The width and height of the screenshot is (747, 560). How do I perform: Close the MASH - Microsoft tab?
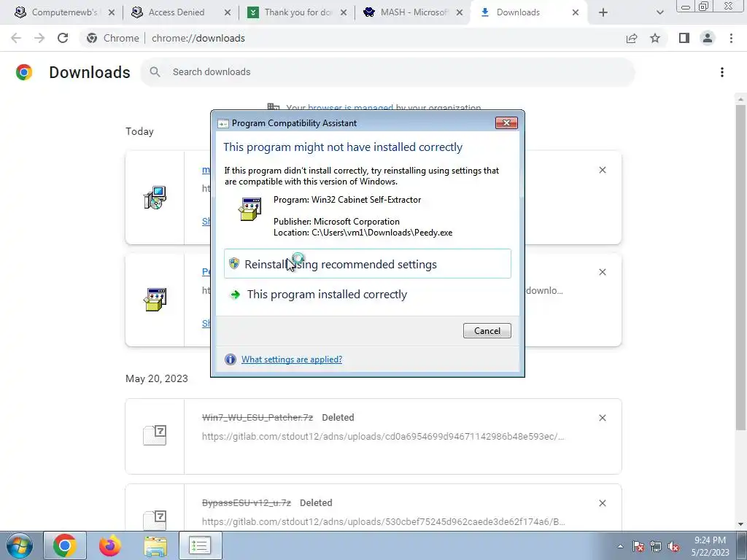point(460,13)
